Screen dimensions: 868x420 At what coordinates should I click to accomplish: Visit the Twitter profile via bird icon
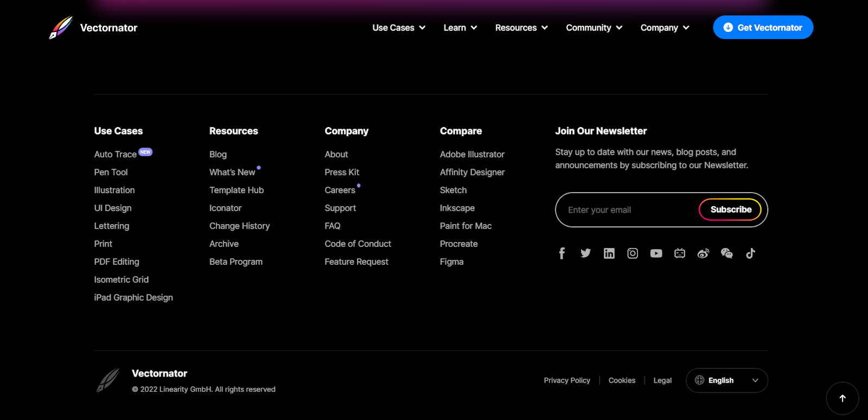[585, 253]
